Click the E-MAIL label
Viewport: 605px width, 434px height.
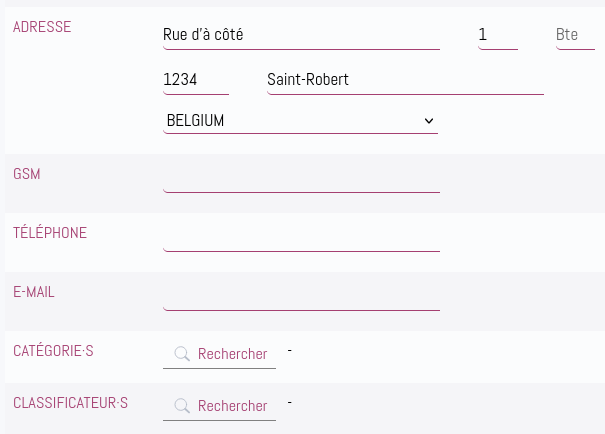click(x=34, y=292)
